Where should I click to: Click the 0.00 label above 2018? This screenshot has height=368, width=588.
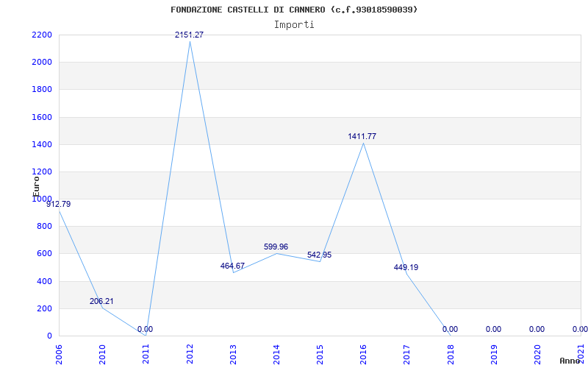point(450,329)
